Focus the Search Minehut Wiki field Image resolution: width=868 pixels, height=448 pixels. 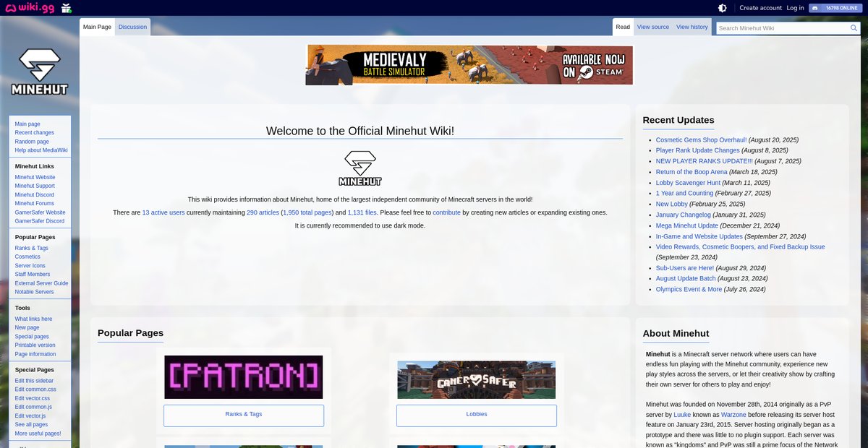coord(783,28)
